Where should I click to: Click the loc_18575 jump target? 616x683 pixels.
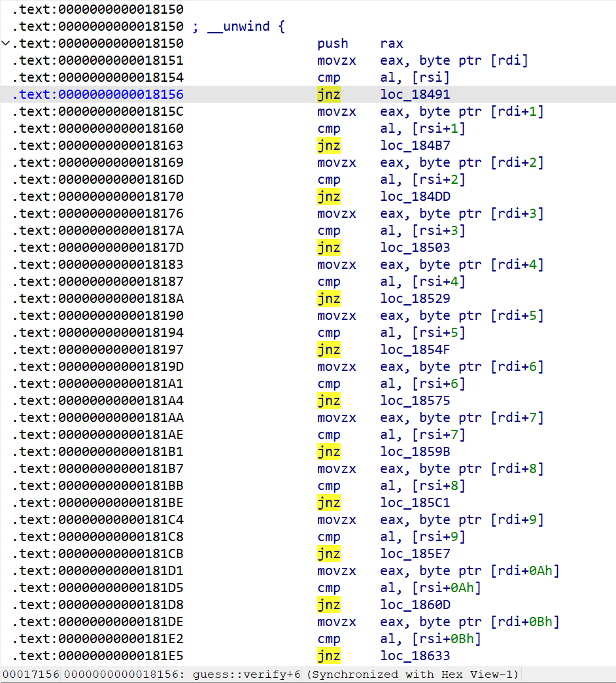(415, 401)
